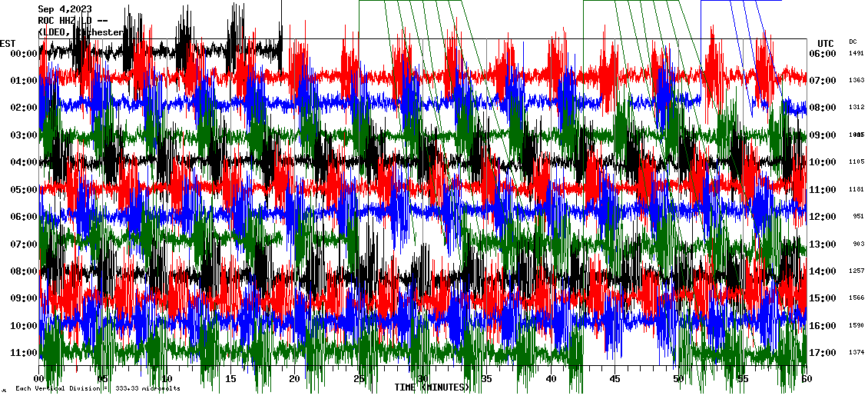Image resolution: width=868 pixels, height=399 pixels.
Task: Click the Each Vertical Division scale note
Action: click(x=98, y=389)
